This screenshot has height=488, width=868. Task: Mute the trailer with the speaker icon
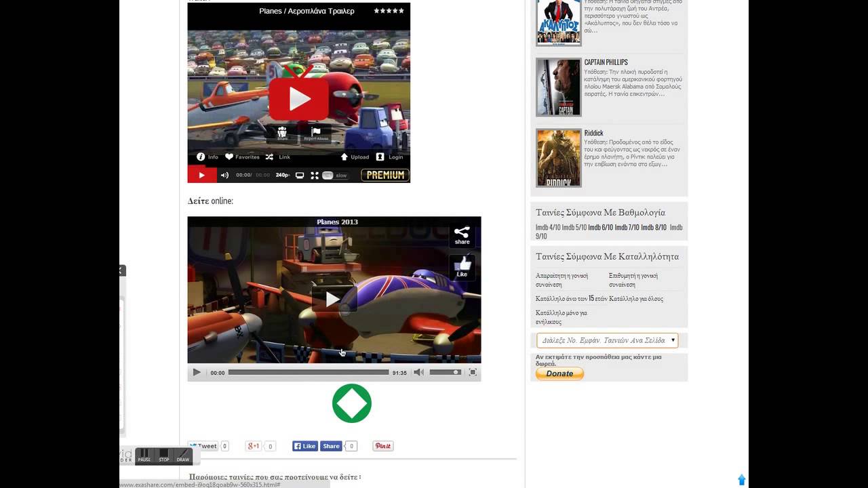[x=224, y=175]
